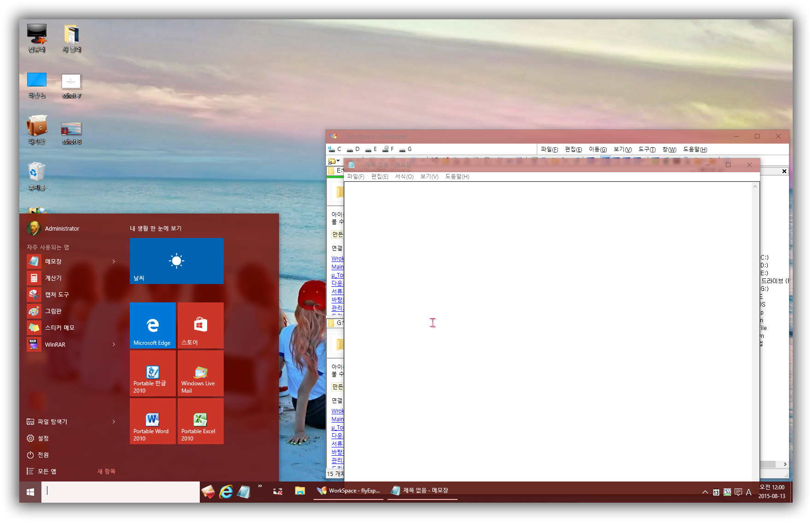Open the Microsoft Edge tile
Image resolution: width=812 pixels, height=522 pixels.
click(152, 325)
